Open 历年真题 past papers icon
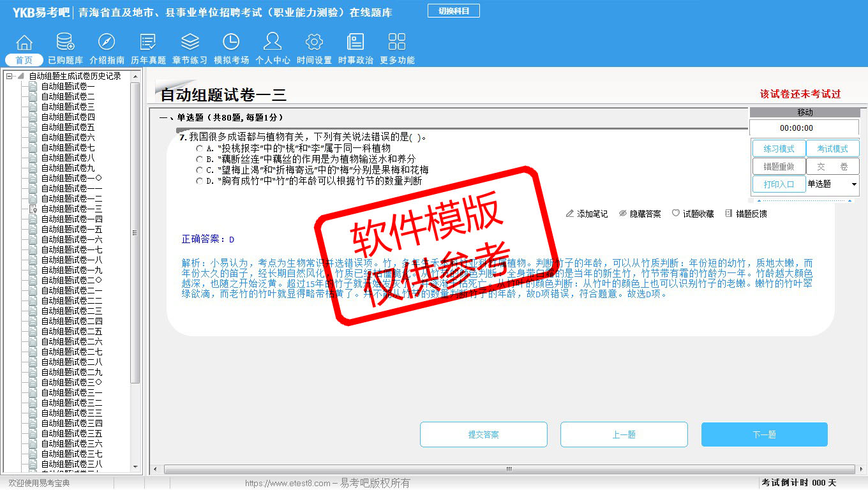Screen dimensions: 868x490 [x=148, y=43]
